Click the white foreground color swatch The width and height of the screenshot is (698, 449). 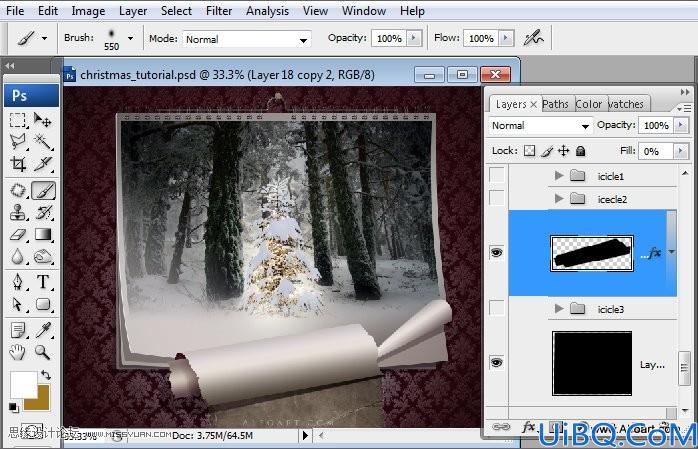pyautogui.click(x=23, y=384)
